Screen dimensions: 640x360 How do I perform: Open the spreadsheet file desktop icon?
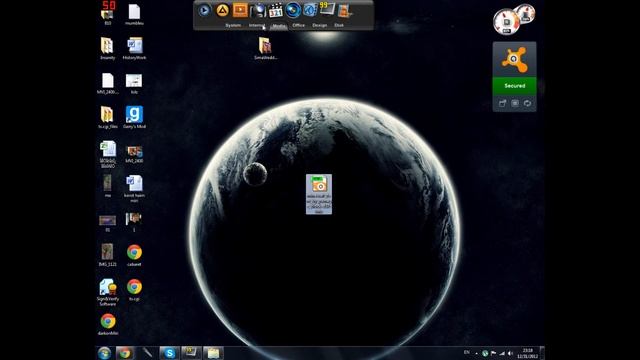108,155
